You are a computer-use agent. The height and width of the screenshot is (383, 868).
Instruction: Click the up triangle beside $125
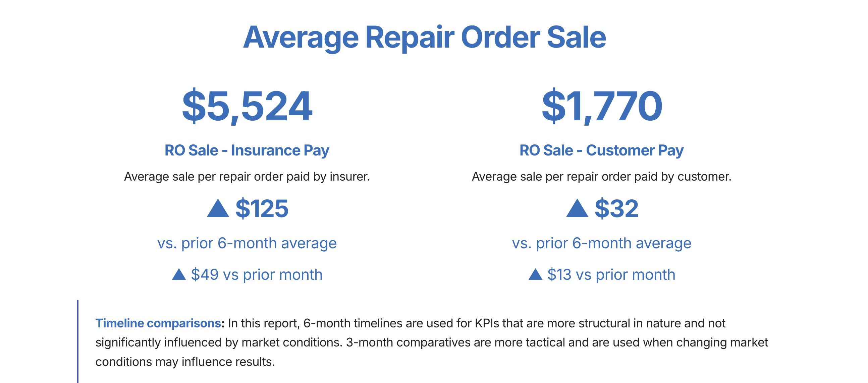coord(218,209)
